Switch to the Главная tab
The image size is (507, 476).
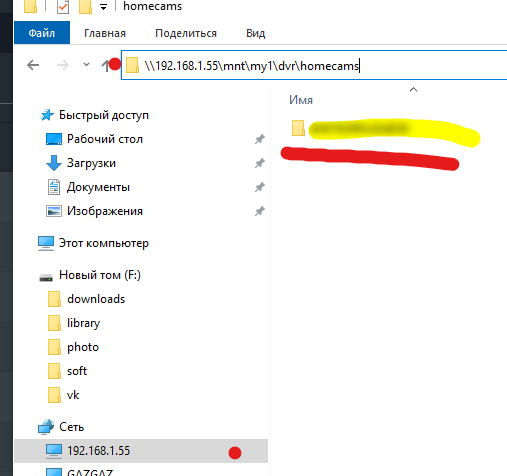[x=105, y=33]
